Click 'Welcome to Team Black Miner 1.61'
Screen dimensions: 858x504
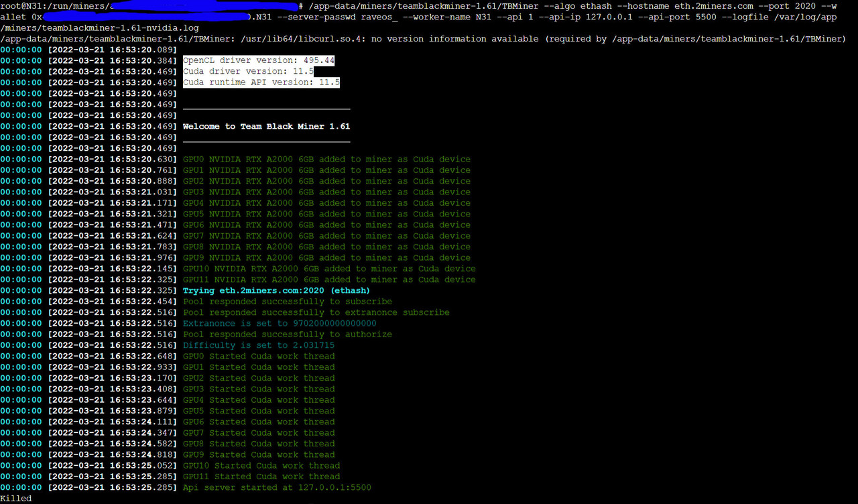point(266,126)
